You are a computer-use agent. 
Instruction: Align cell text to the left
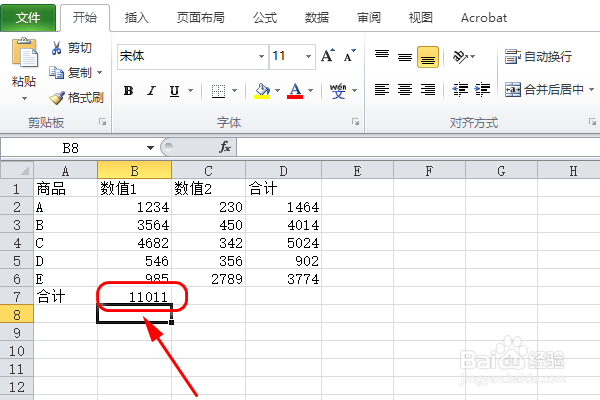[x=382, y=90]
